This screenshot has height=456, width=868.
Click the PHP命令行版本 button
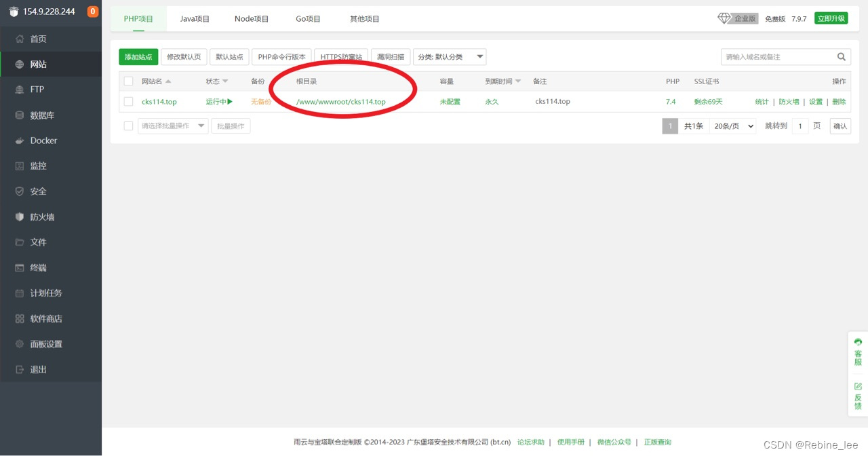tap(281, 57)
